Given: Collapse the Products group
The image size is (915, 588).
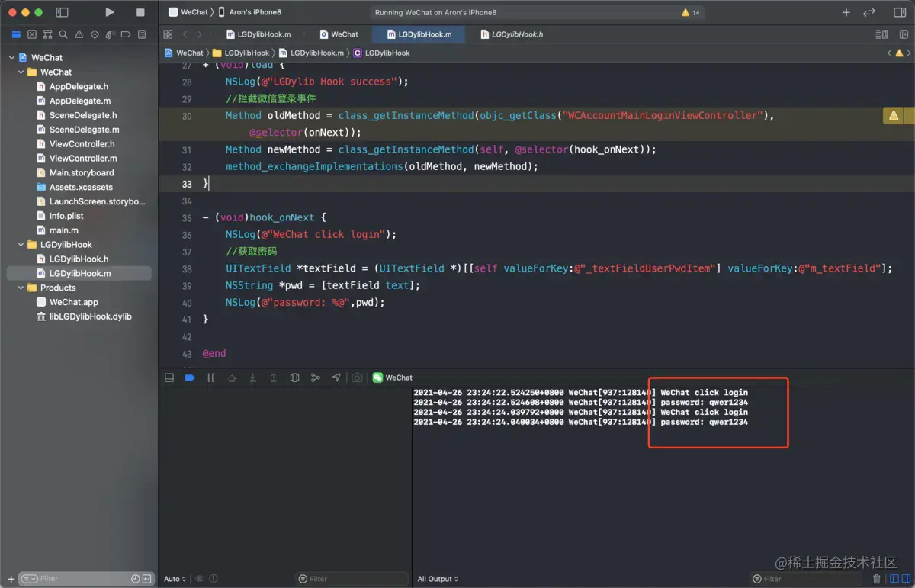Looking at the screenshot, I should pyautogui.click(x=21, y=288).
